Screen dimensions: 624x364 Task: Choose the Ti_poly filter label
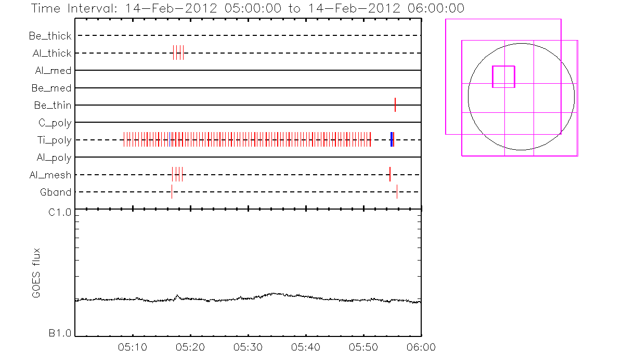54,140
